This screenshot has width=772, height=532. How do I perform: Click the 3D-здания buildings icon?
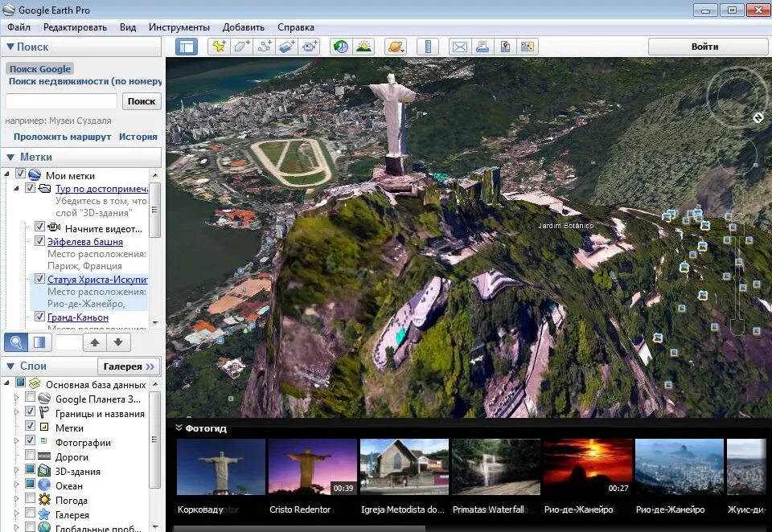[44, 470]
